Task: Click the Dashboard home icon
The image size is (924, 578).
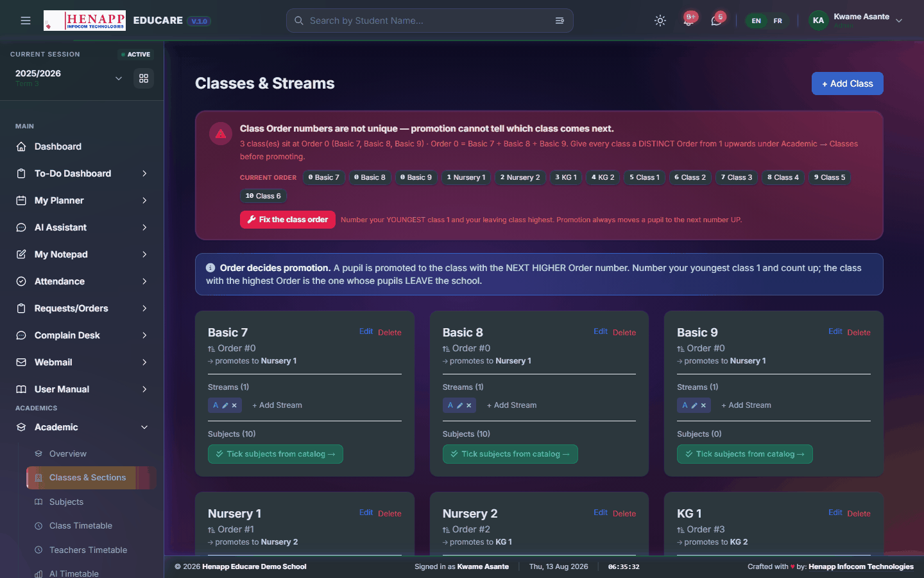Action: coord(21,146)
